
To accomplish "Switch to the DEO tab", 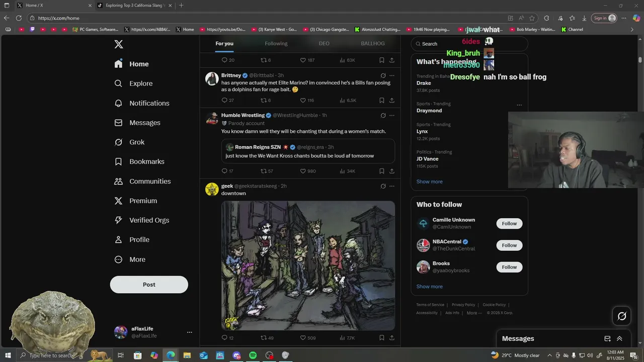I will click(324, 44).
